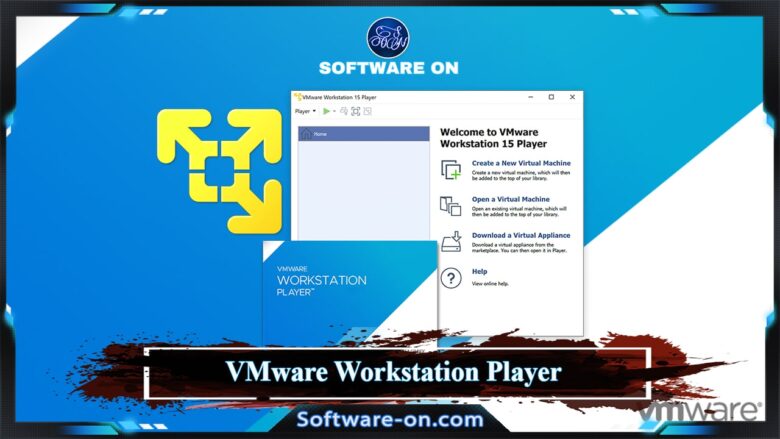Enter full screen mode via toolbar icon
The image size is (780, 439).
356,111
